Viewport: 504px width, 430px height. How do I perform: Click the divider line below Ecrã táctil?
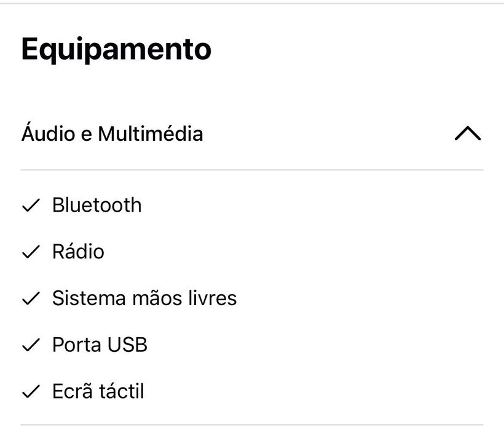point(252,425)
